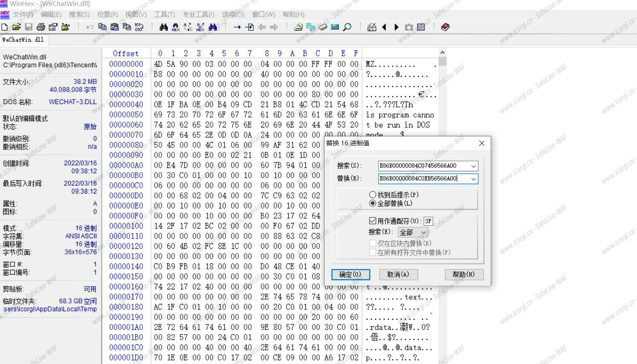Click the 16 进制 mode value

click(86, 228)
